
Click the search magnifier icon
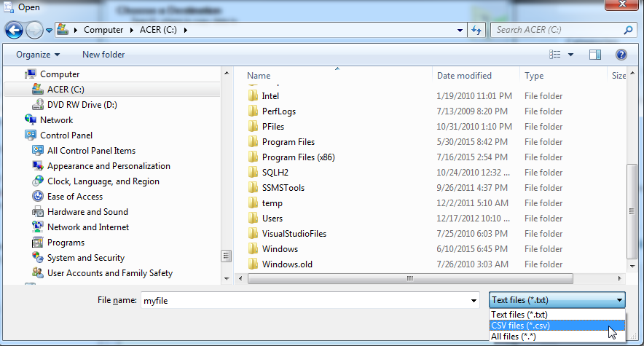click(628, 30)
